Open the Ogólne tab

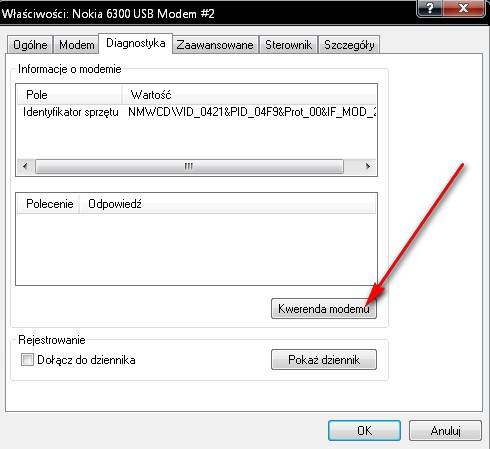[30, 45]
